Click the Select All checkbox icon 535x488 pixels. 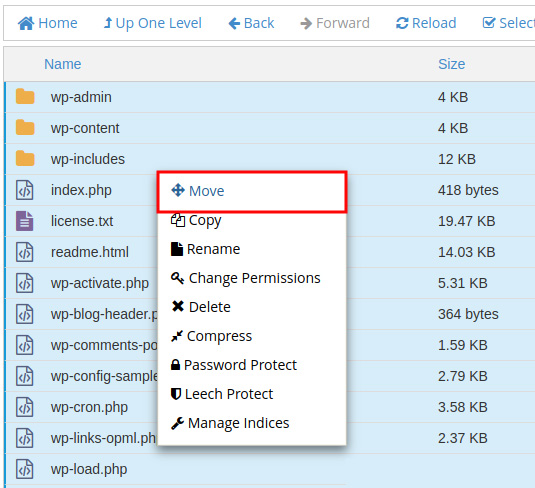click(x=489, y=23)
